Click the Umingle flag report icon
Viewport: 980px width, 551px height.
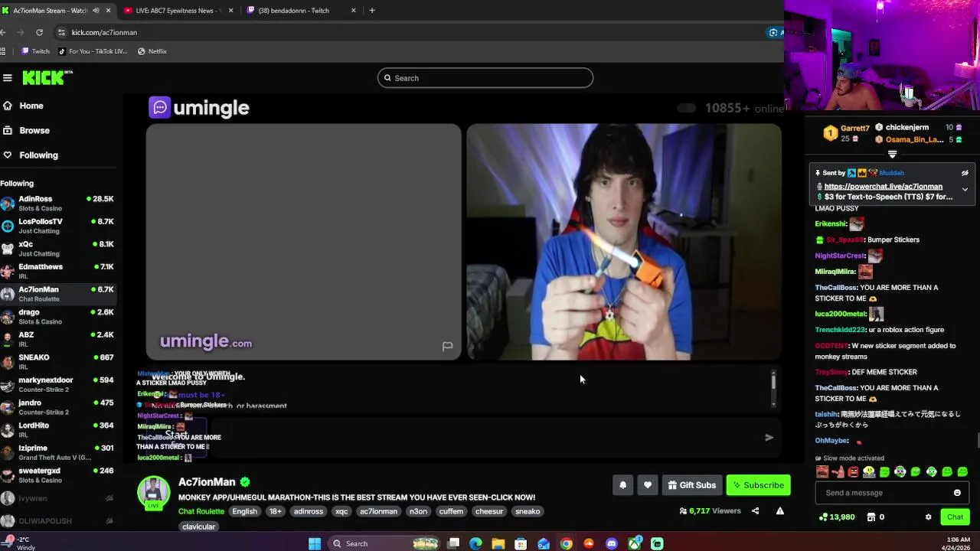[448, 347]
